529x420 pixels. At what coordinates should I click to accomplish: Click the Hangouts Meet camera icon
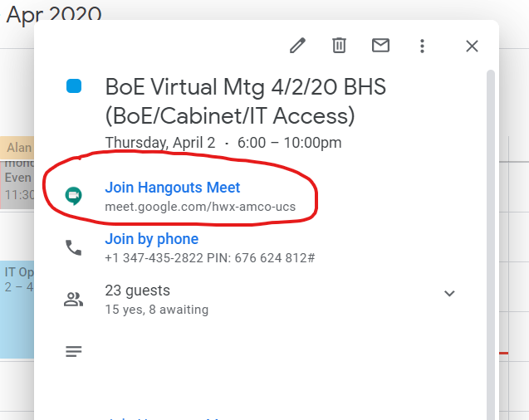coord(74,196)
